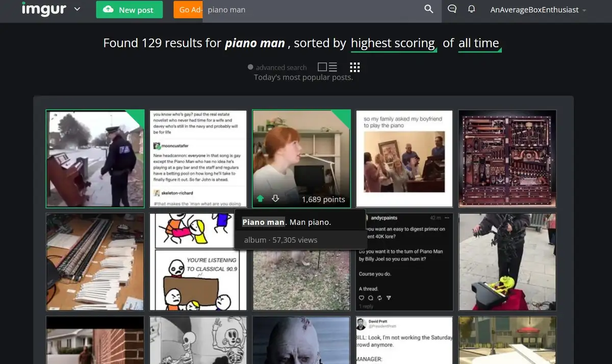
Task: Upvote the red-haired woman post
Action: [x=260, y=199]
